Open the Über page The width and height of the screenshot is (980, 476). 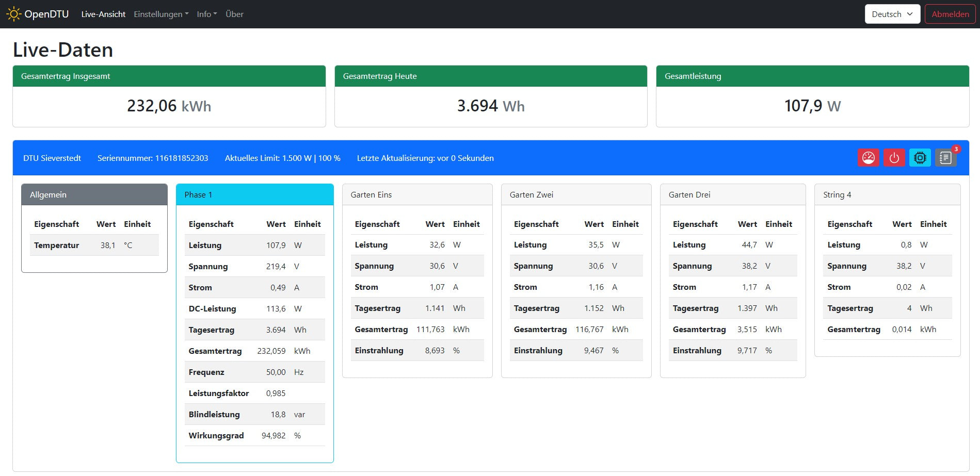[x=234, y=14]
